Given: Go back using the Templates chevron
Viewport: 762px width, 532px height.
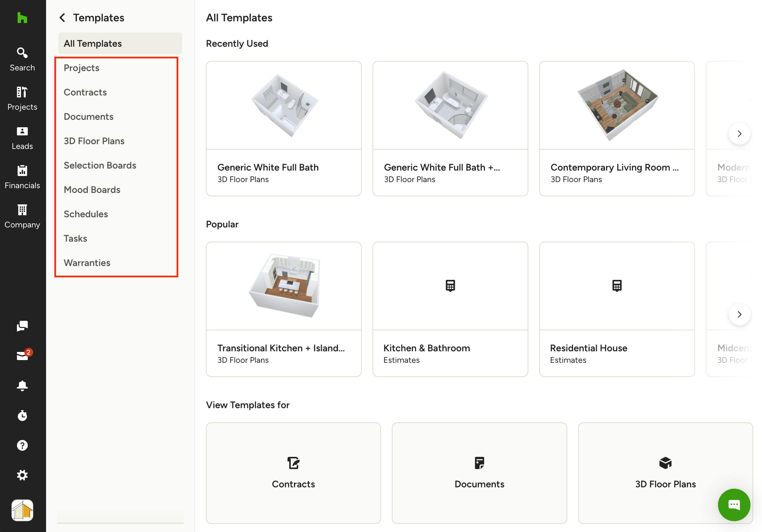Looking at the screenshot, I should coord(62,18).
